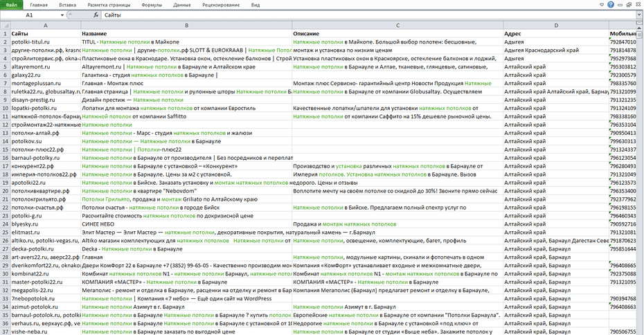Collapse the ribbon with the heart-shaped caret icon
The image size is (644, 335).
tap(602, 5)
